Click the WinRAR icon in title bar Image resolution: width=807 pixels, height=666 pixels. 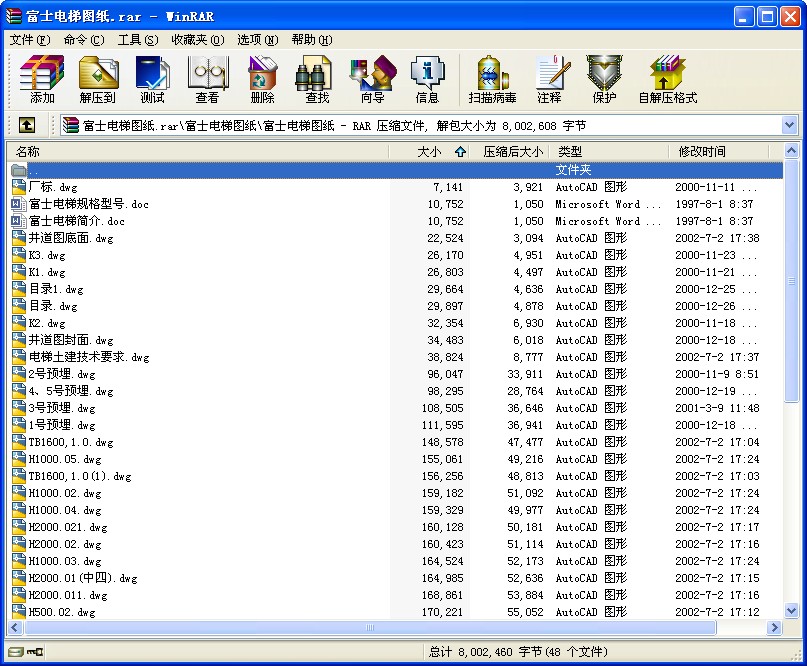14,16
